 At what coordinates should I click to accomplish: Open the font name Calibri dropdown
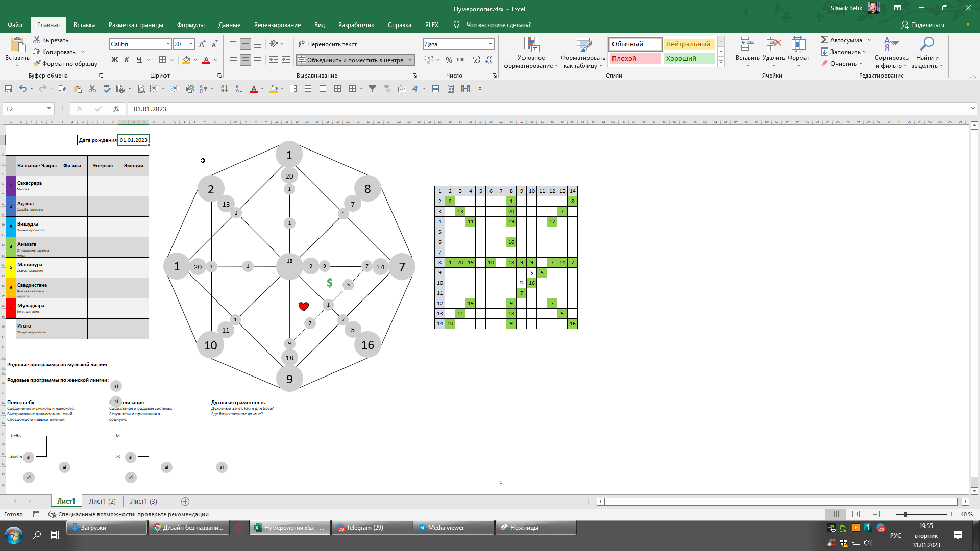(168, 44)
